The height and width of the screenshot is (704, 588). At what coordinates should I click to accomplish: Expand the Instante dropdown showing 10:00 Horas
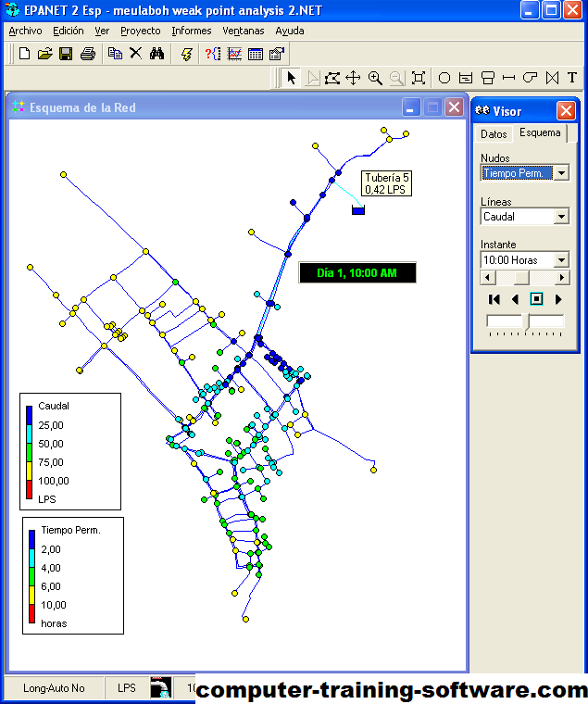coord(561,260)
